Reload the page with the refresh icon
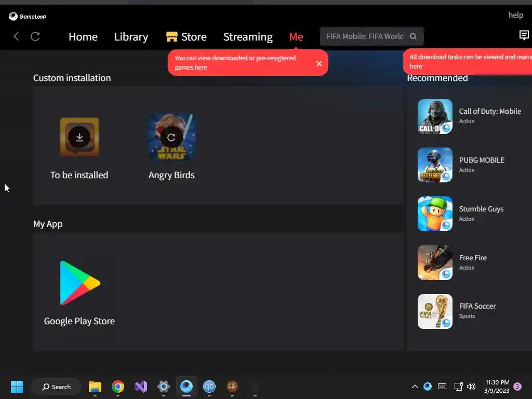This screenshot has width=532, height=399. (35, 36)
